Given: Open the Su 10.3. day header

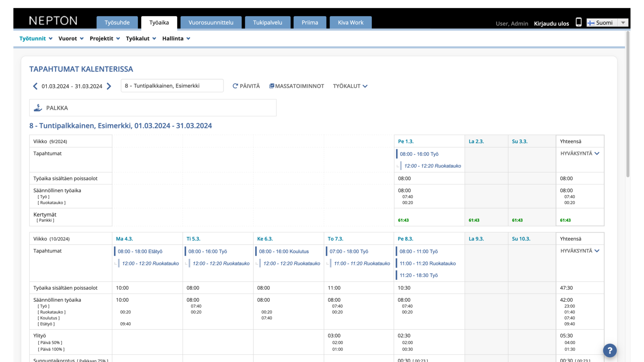Looking at the screenshot, I should pos(521,239).
